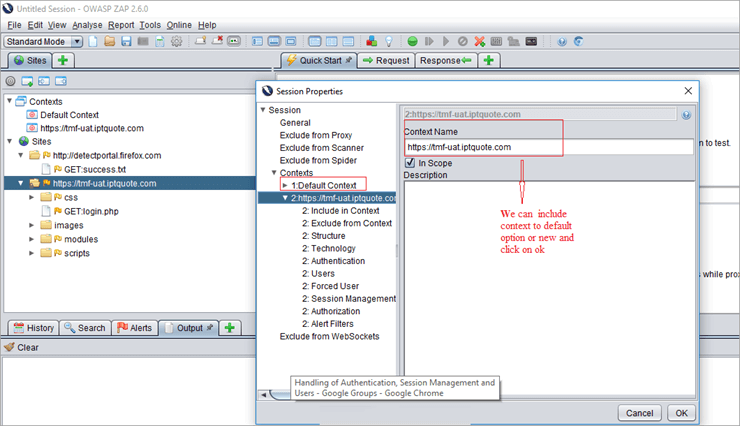Click the red X break toolbar icon
740x426 pixels.
[480, 42]
